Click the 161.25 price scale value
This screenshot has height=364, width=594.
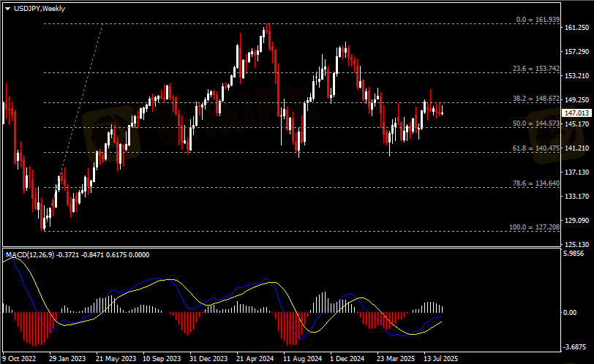point(577,28)
